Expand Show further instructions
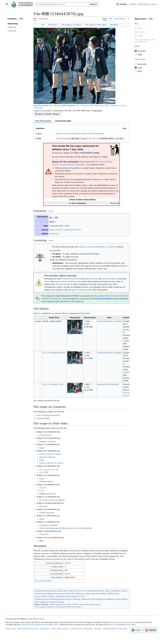 coord(82,200)
